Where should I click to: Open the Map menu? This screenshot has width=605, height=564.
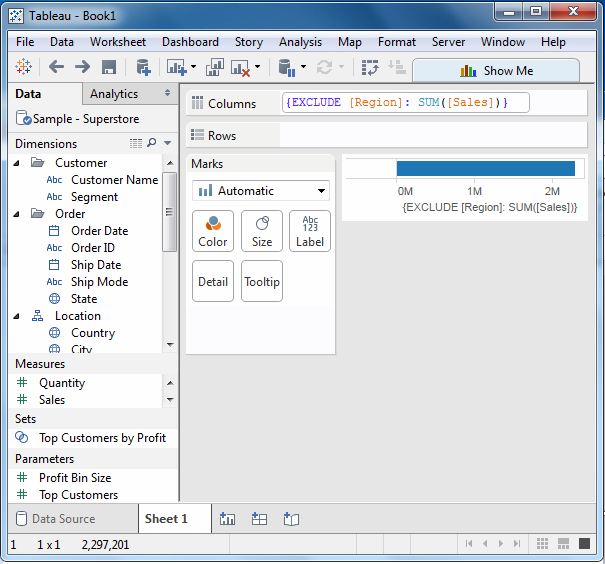pyautogui.click(x=350, y=42)
